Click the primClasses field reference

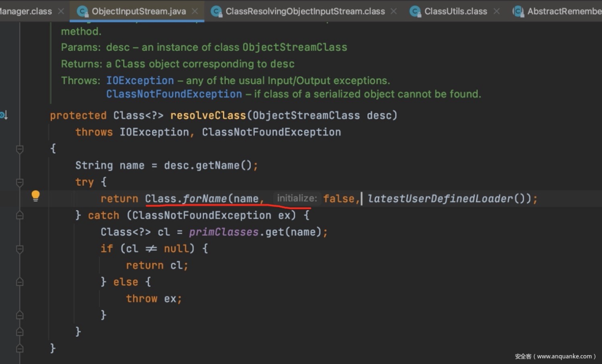(x=224, y=232)
